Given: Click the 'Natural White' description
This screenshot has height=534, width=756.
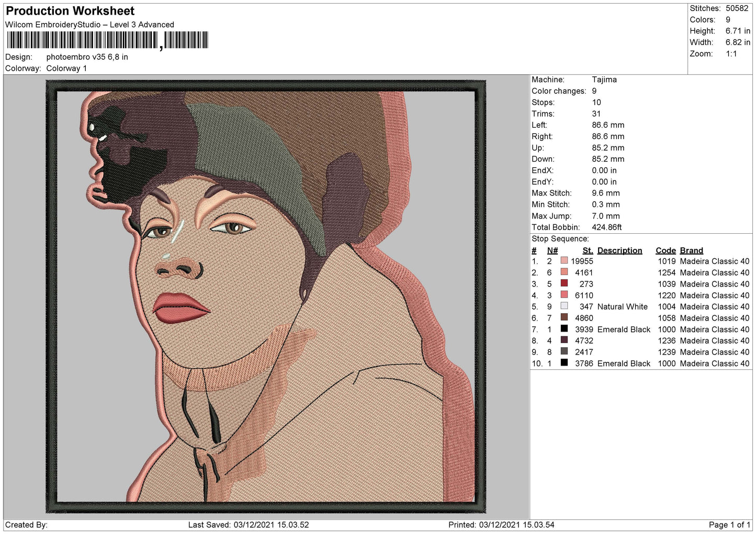Looking at the screenshot, I should (622, 306).
